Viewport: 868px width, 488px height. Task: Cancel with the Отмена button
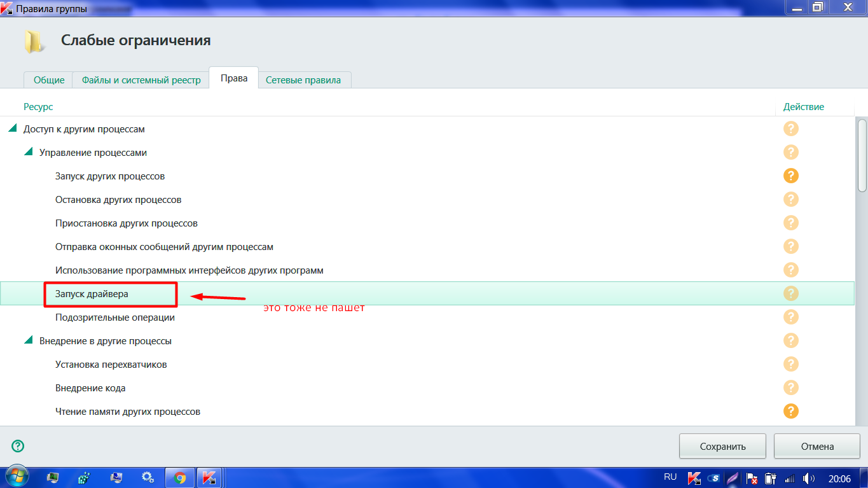point(817,446)
